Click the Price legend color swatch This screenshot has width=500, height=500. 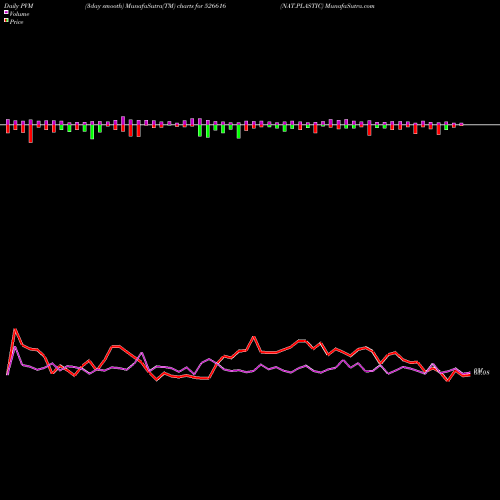[x=6, y=20]
